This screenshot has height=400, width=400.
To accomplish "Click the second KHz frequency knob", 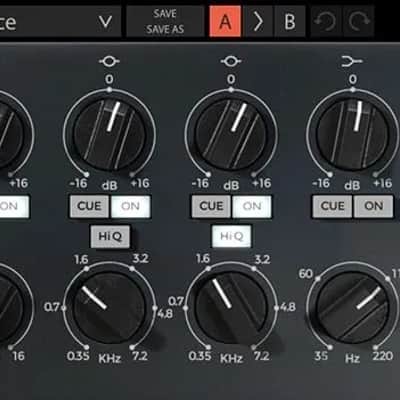I will [x=231, y=308].
